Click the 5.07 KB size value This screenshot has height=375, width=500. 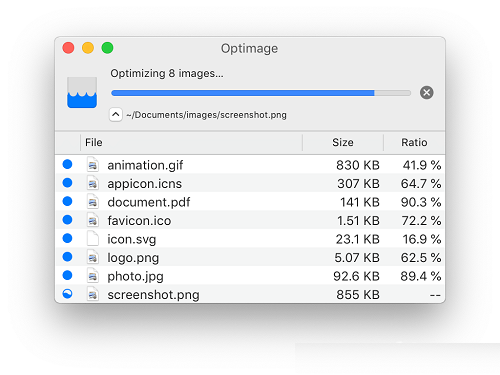tap(357, 258)
